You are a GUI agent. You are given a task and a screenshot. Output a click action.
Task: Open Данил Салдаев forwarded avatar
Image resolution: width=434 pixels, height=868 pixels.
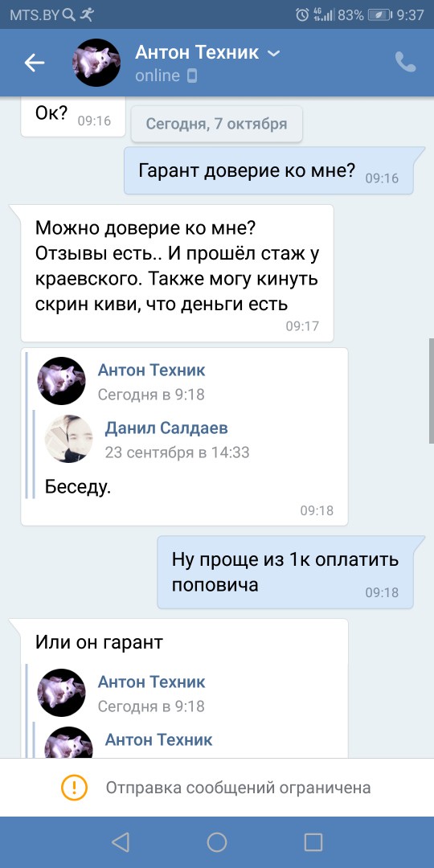(x=68, y=439)
